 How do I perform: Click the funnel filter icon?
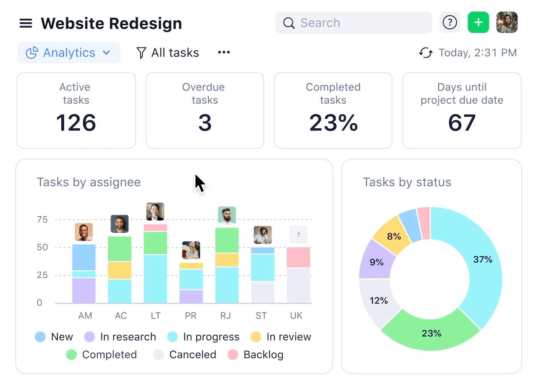coord(141,53)
